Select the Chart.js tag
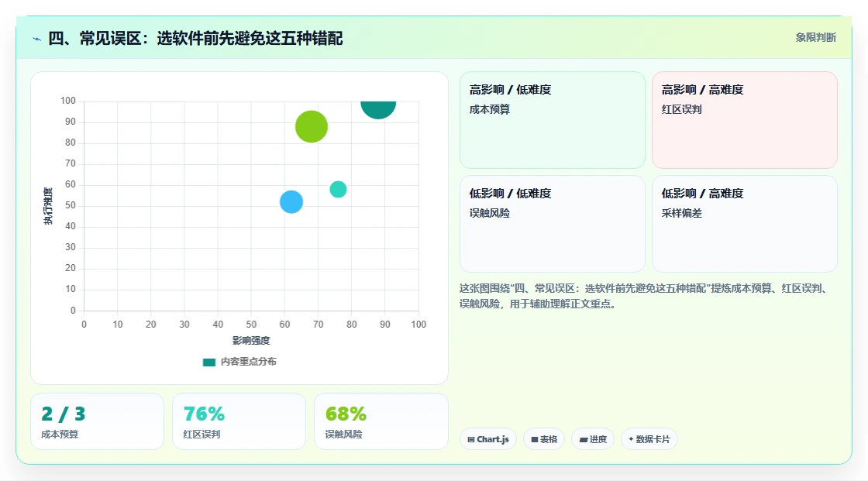 tap(488, 439)
